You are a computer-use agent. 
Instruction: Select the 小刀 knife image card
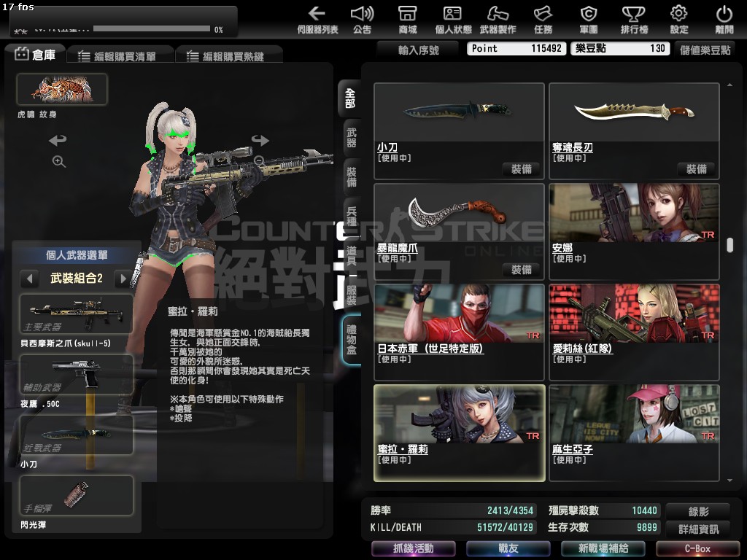[x=460, y=112]
